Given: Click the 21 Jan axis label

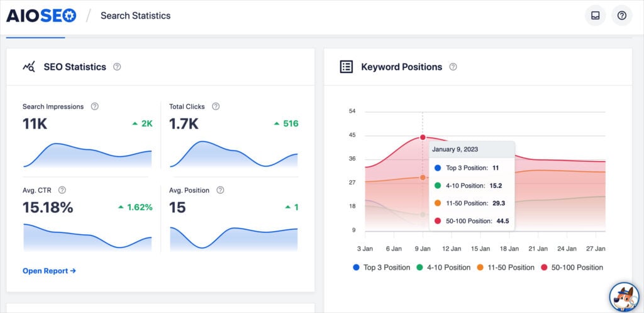Looking at the screenshot, I should pos(538,249).
